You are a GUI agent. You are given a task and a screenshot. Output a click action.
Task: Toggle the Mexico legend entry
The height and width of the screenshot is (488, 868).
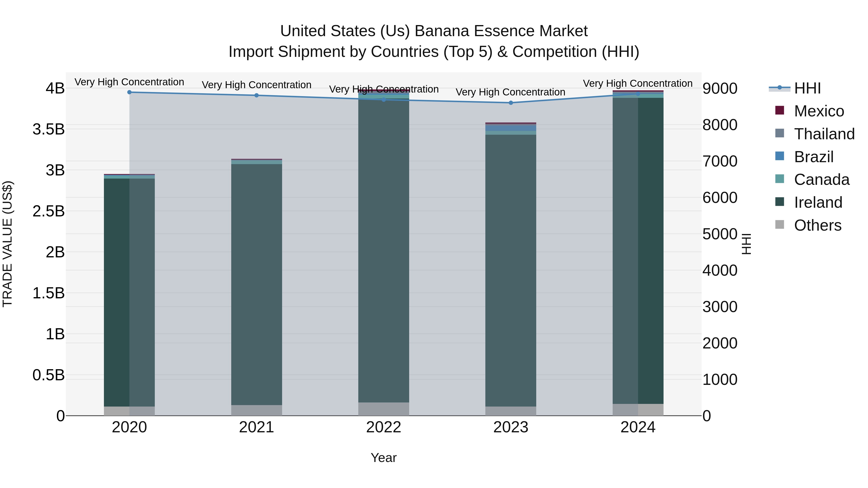coord(809,111)
